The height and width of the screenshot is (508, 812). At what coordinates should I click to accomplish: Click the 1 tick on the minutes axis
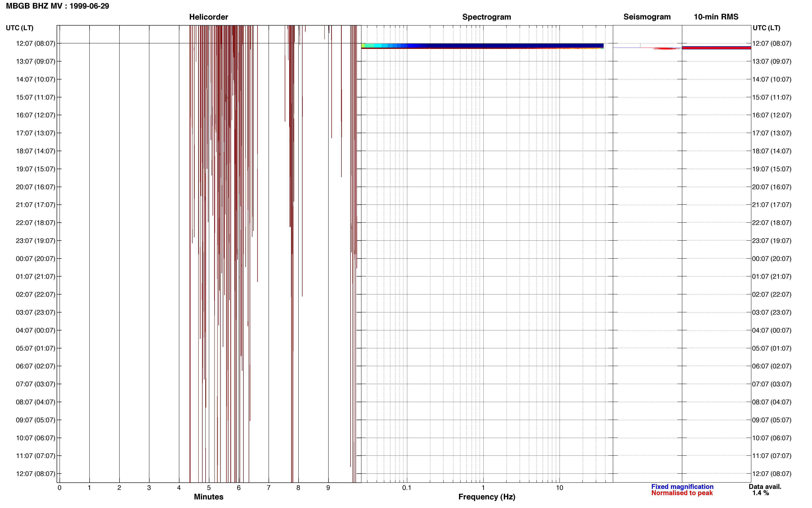pos(89,487)
